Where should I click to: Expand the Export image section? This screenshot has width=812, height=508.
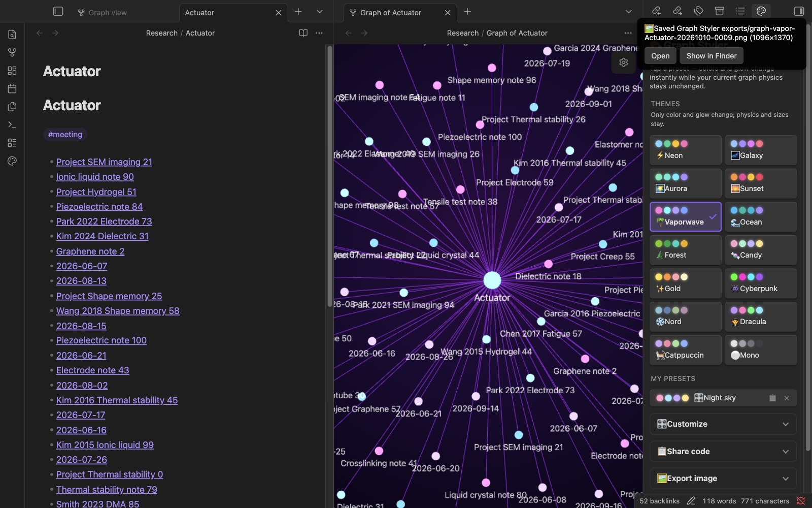723,479
